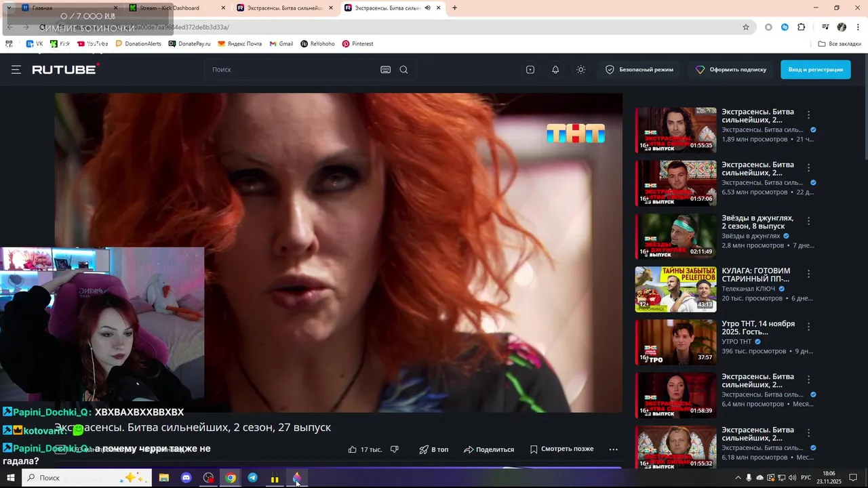Open options menu for 01:55:35 video
The width and height of the screenshot is (868, 488).
[x=808, y=115]
